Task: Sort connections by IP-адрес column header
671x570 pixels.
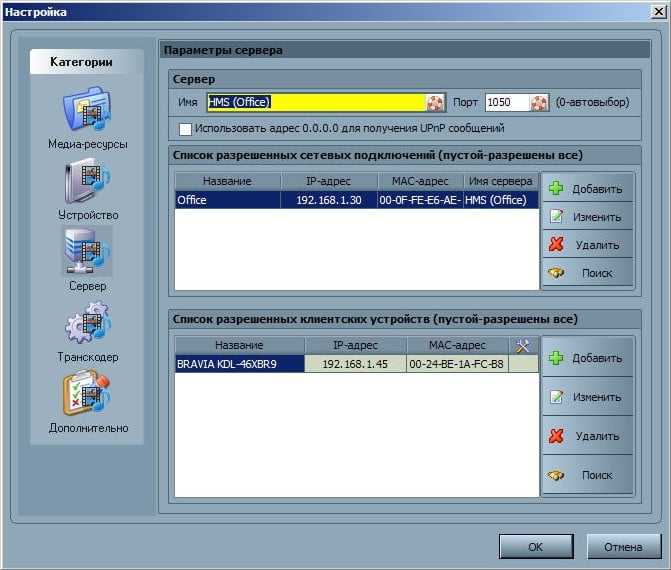Action: [329, 181]
